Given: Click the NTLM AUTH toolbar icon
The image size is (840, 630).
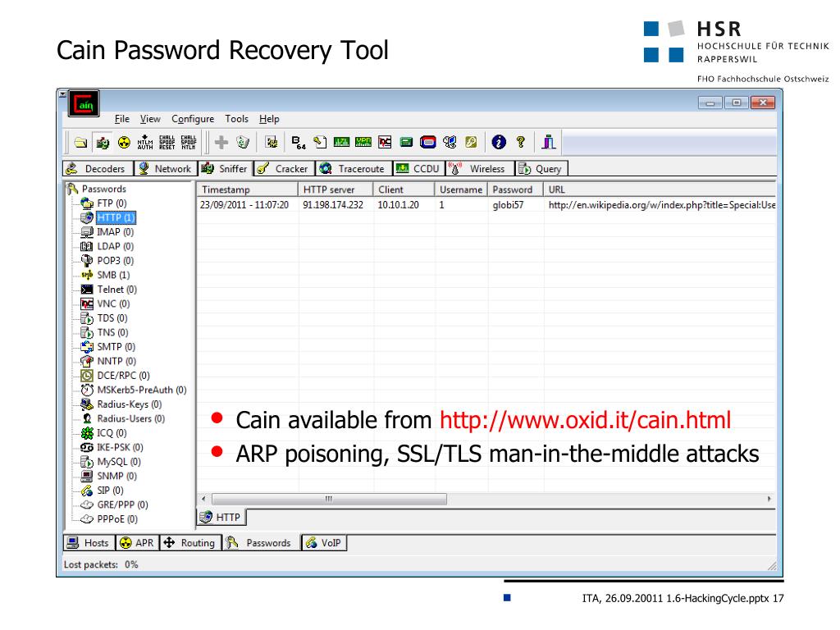Looking at the screenshot, I should pos(145,142).
